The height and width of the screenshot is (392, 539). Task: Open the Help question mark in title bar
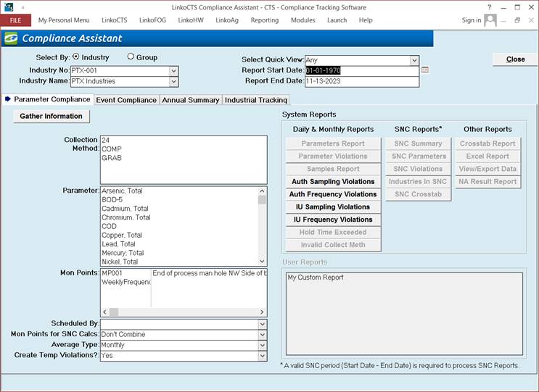point(489,7)
